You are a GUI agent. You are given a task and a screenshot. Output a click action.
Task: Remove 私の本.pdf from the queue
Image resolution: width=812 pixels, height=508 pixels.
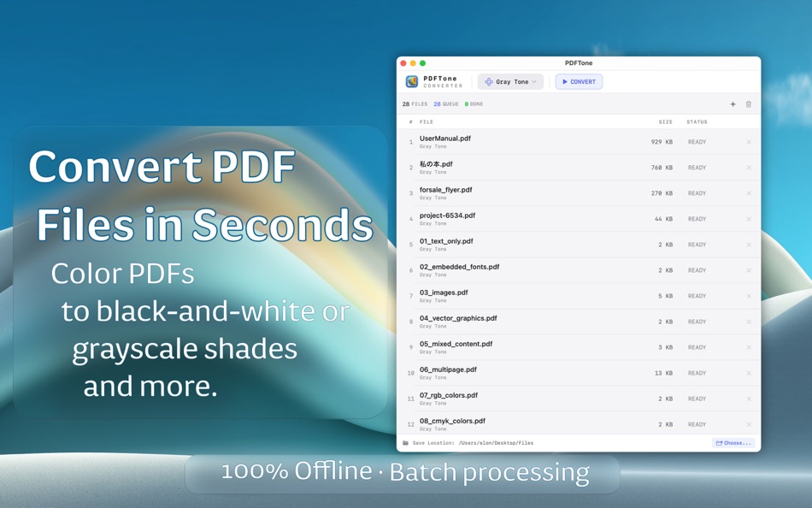(749, 168)
